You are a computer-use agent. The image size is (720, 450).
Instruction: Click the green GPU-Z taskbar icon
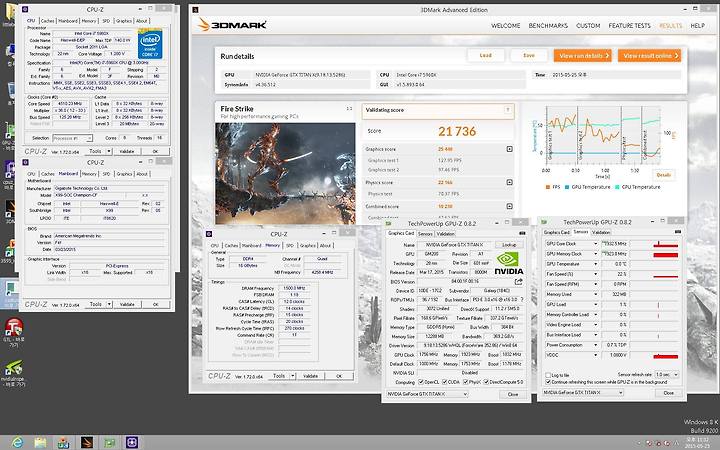click(x=109, y=443)
